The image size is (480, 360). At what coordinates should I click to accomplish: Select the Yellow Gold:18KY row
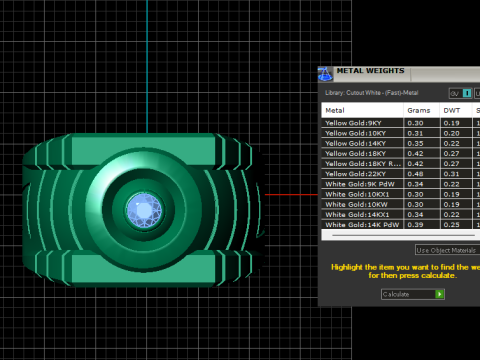click(401, 154)
